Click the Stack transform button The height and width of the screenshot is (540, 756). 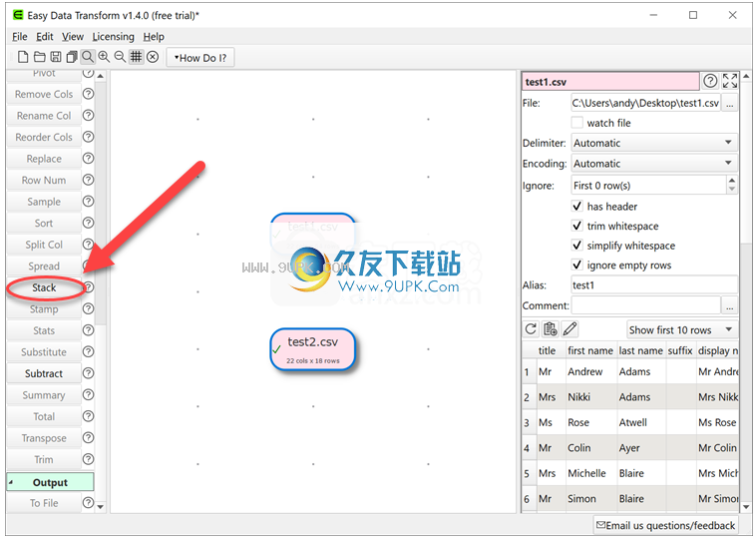coord(44,287)
